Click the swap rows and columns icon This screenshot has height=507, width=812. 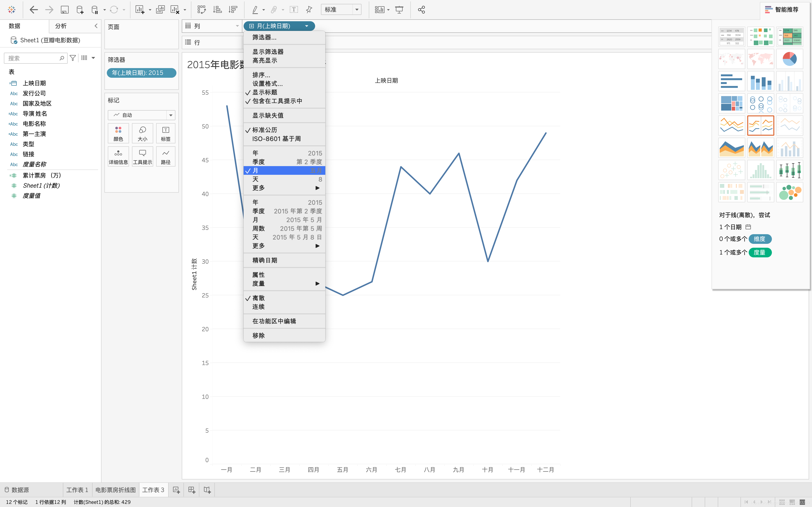(201, 10)
